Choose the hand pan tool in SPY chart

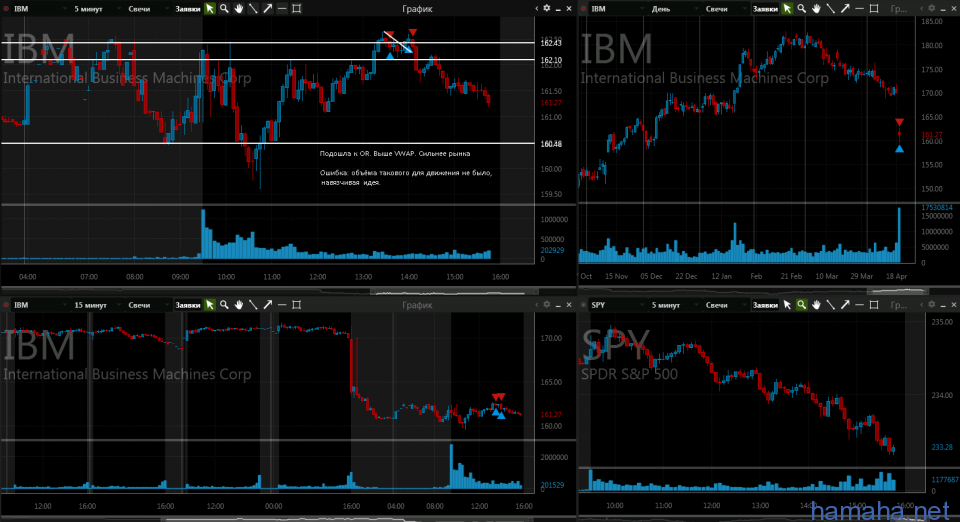point(816,305)
